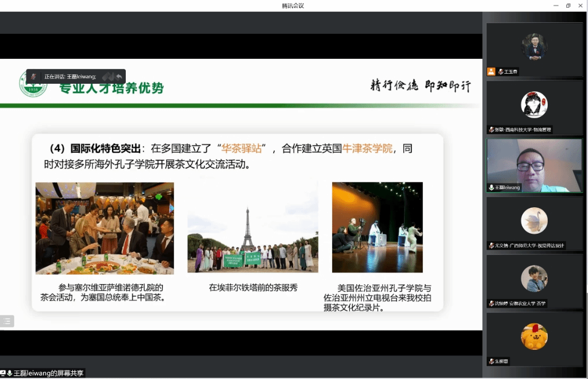The height and width of the screenshot is (379, 588).
Task: Click the swan avatar of 尤文倩
Action: click(534, 221)
